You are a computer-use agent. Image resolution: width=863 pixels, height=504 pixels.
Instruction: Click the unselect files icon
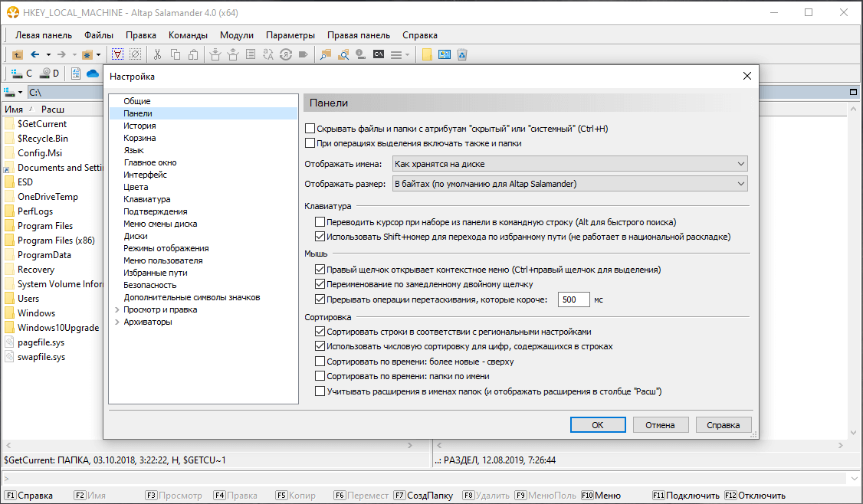136,54
